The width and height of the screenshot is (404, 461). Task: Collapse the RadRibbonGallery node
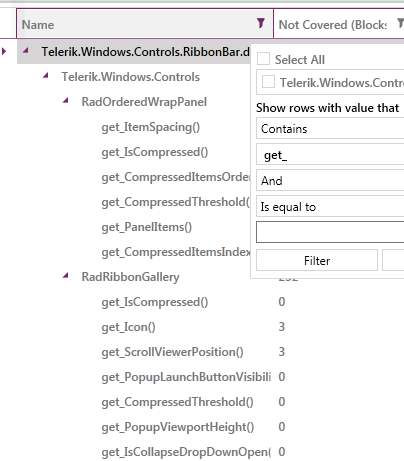(66, 276)
